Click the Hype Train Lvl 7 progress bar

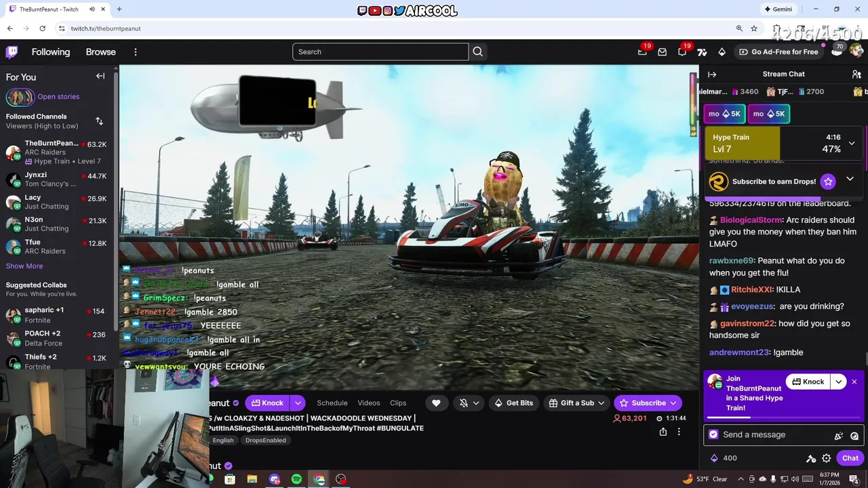point(784,143)
